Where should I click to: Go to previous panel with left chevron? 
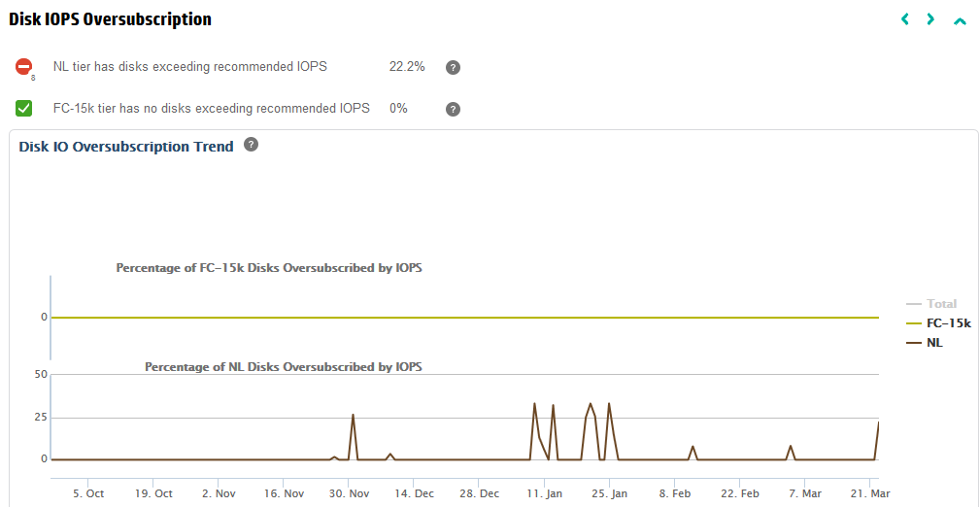[905, 19]
